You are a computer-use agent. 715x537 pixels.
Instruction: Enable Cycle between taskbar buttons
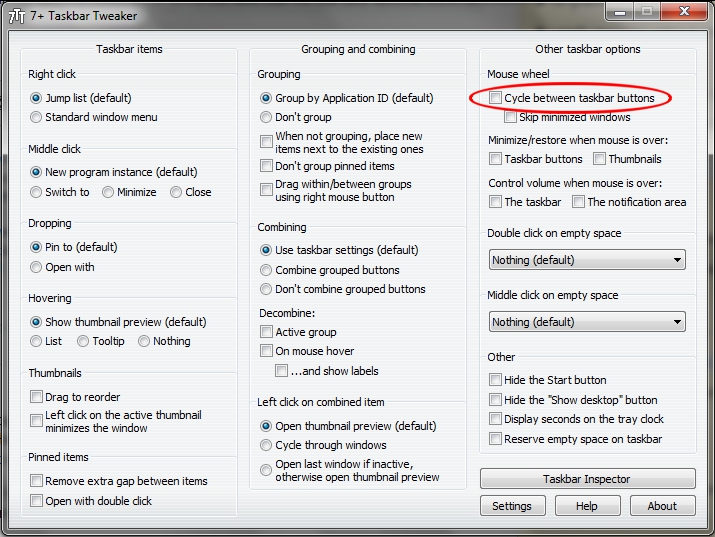[x=495, y=98]
